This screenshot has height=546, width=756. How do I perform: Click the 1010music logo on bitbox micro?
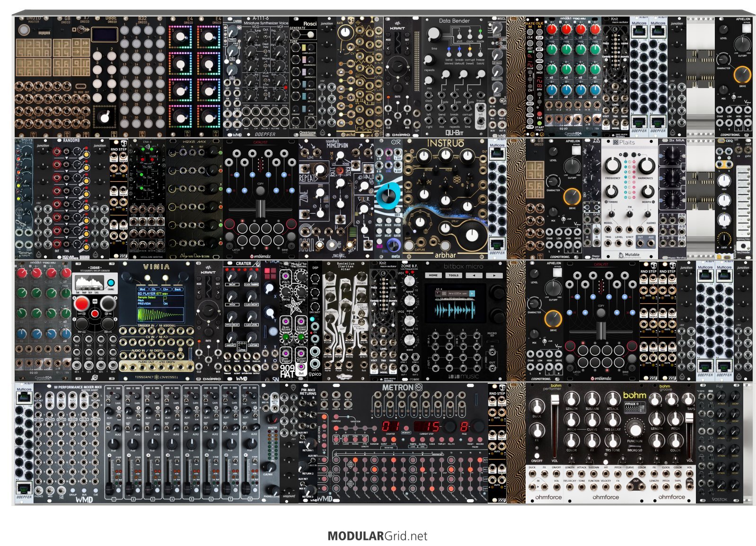pos(464,377)
